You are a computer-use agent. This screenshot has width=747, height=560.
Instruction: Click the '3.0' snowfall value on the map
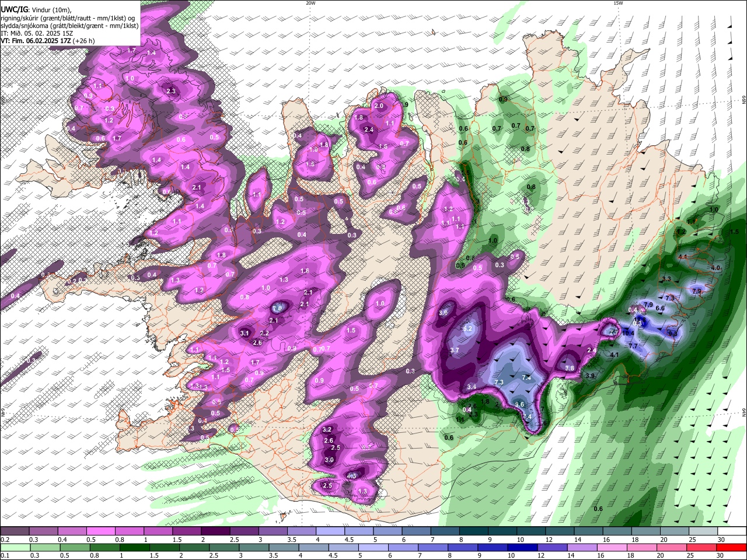coord(329,460)
